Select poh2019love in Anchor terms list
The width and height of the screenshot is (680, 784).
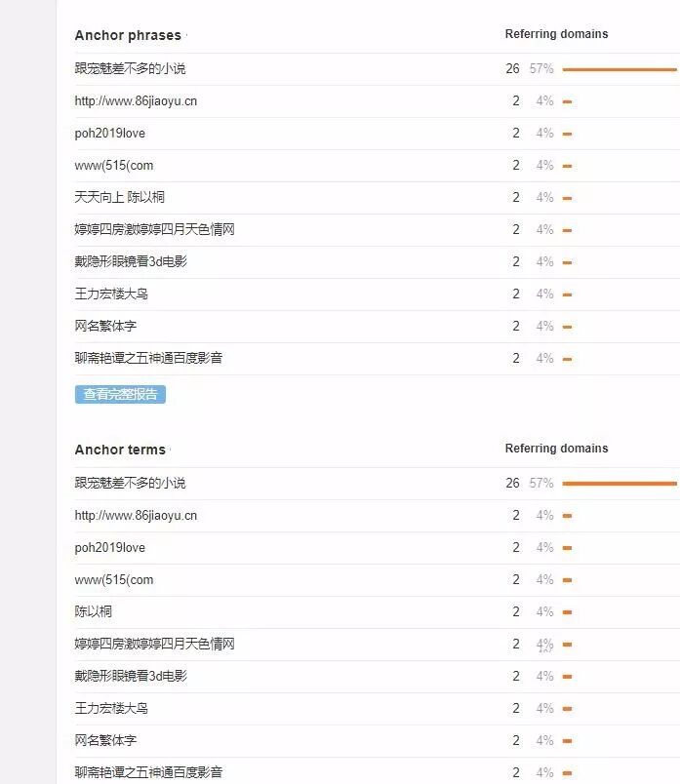click(109, 547)
